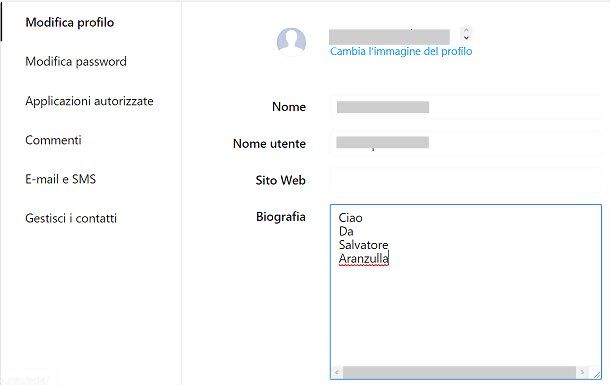The image size is (610, 385).
Task: Click the word Salvatore in Biografia
Action: click(363, 245)
